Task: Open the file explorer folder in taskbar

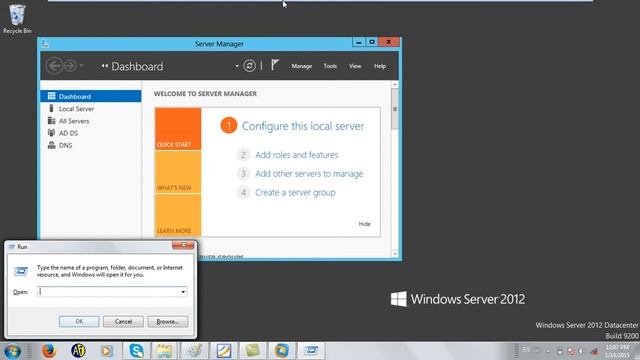Action: 164,351
